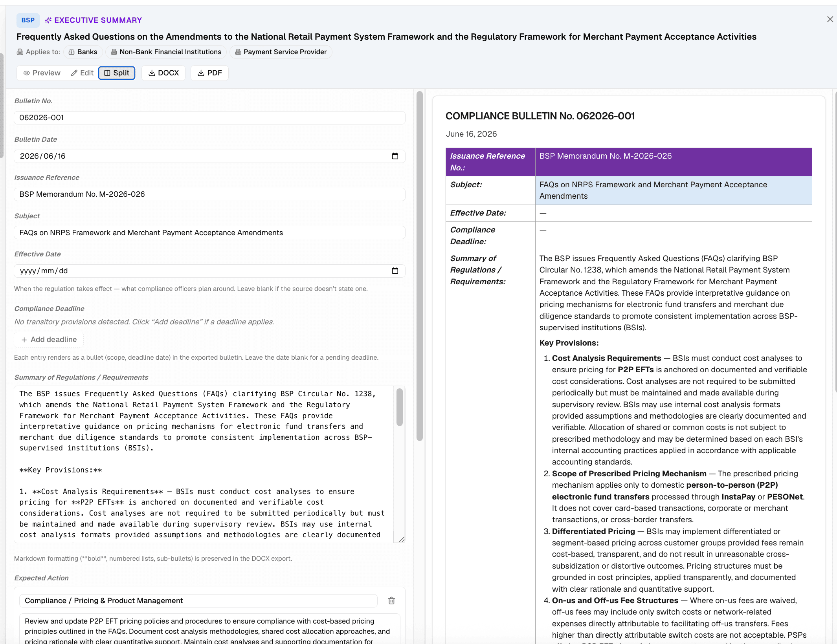Click the building icon on Payment Service Provider
This screenshot has width=837, height=644.
click(x=238, y=52)
